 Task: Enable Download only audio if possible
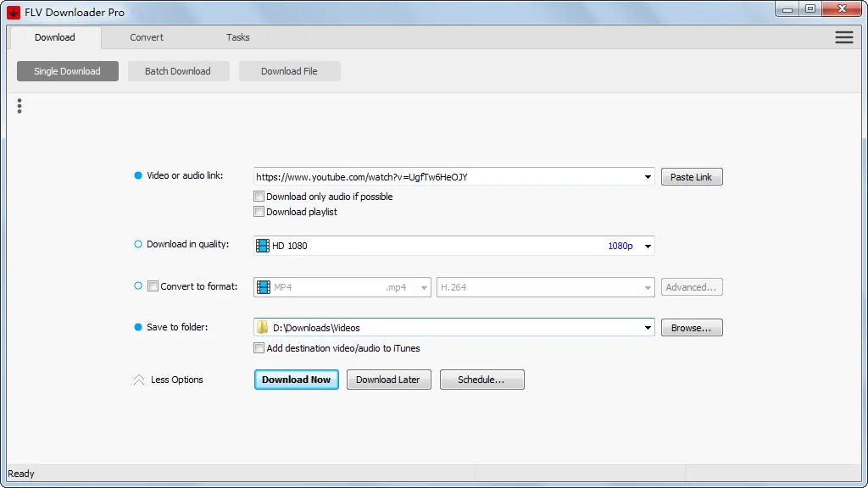click(x=259, y=197)
